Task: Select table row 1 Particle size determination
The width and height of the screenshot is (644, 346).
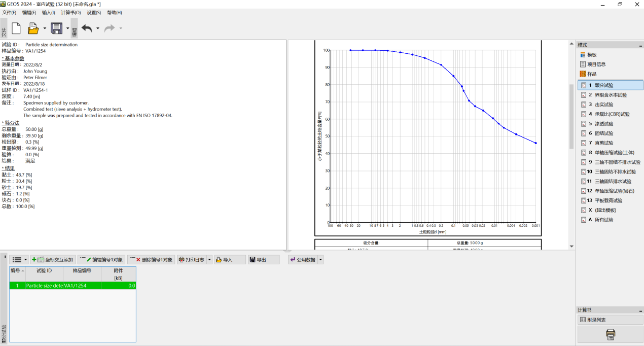Action: [73, 286]
